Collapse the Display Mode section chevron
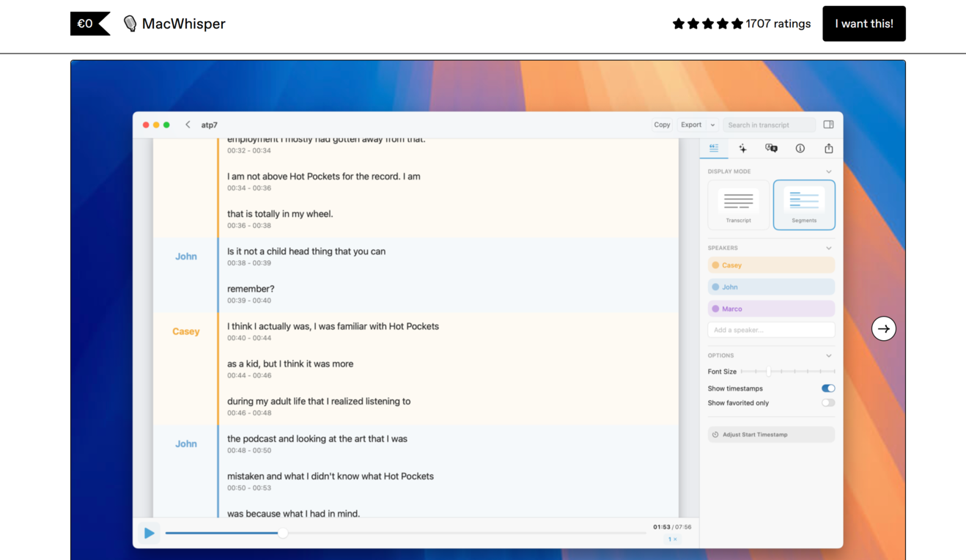Screen dimensions: 966x560 pos(829,172)
